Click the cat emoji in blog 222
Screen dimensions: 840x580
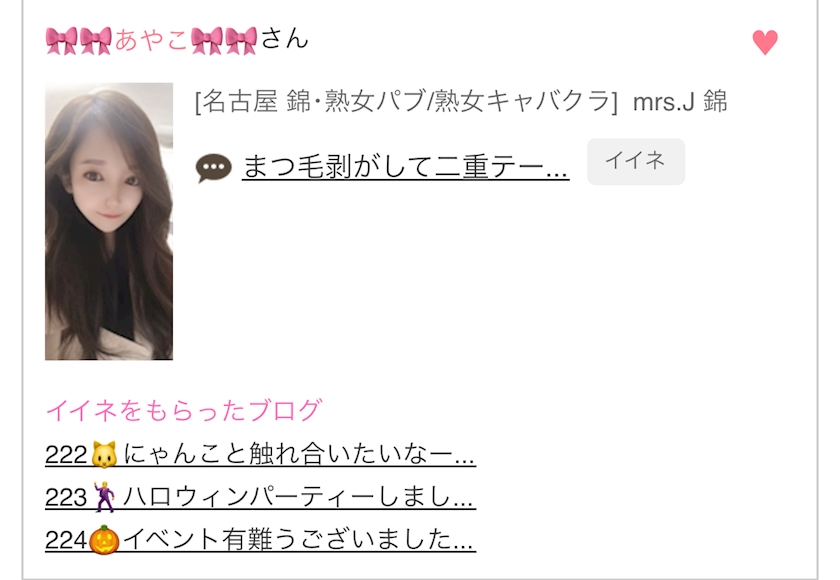(x=104, y=455)
